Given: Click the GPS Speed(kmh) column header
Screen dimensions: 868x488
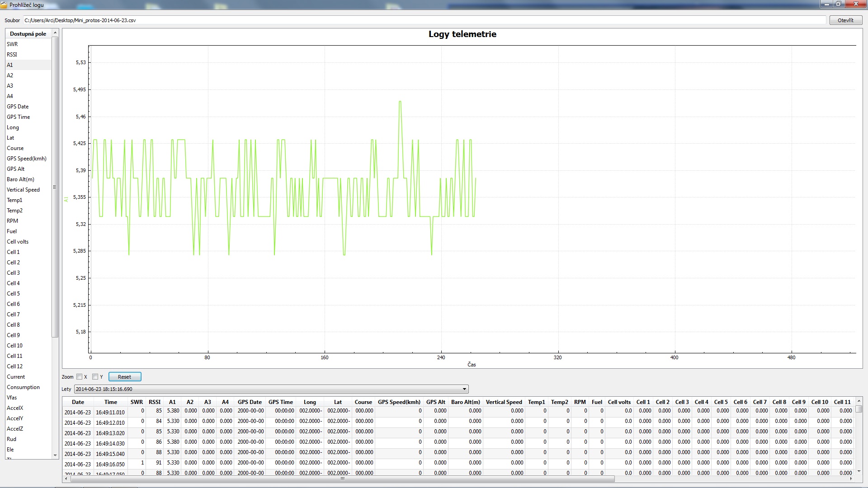Looking at the screenshot, I should (x=399, y=402).
